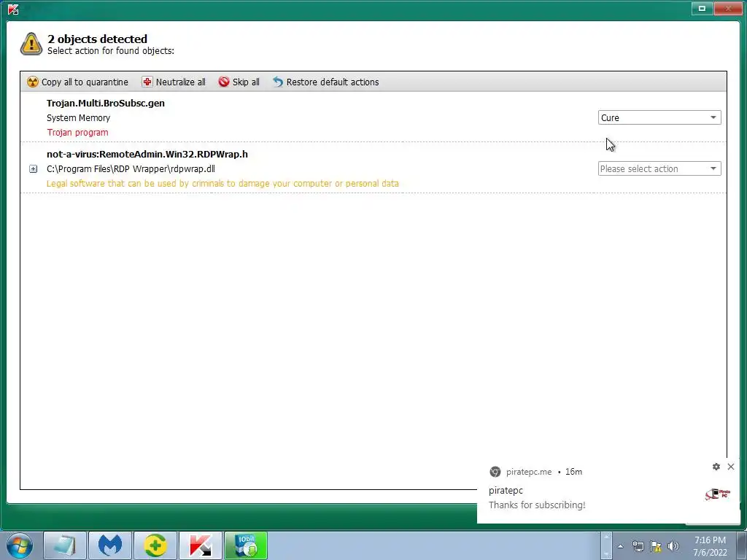Click the Thanks for subscribing message
The width and height of the screenshot is (747, 560).
point(537,505)
